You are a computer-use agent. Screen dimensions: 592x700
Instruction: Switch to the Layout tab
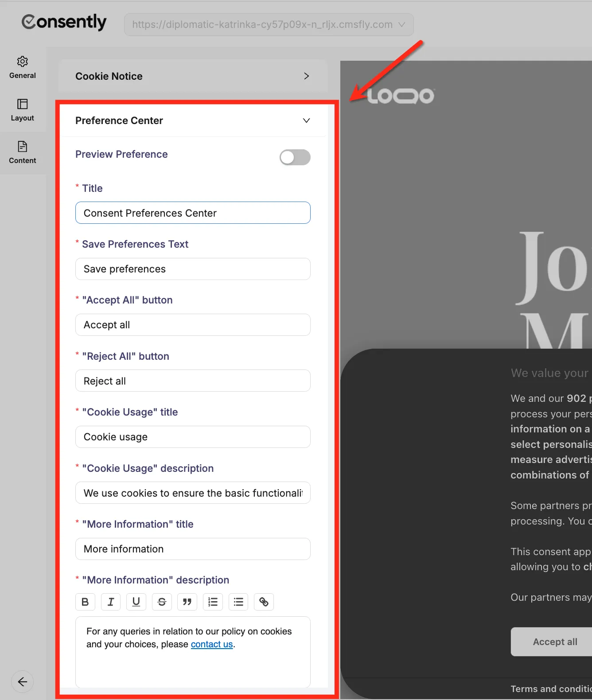click(23, 110)
